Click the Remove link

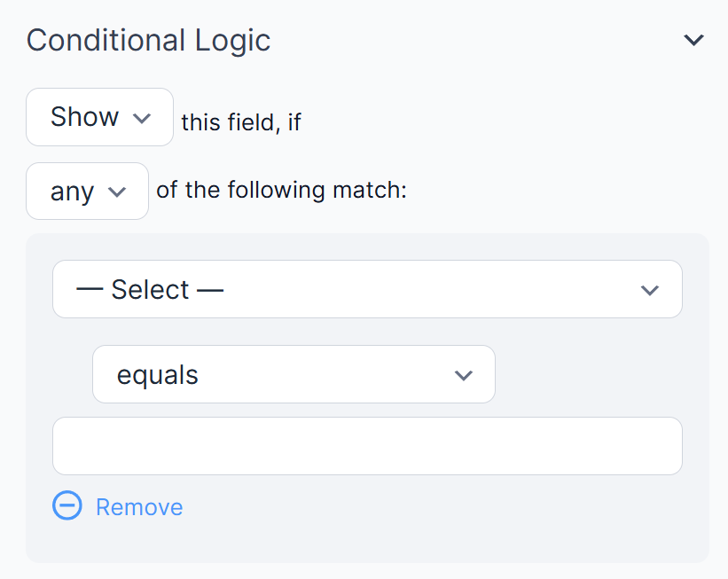(x=139, y=505)
